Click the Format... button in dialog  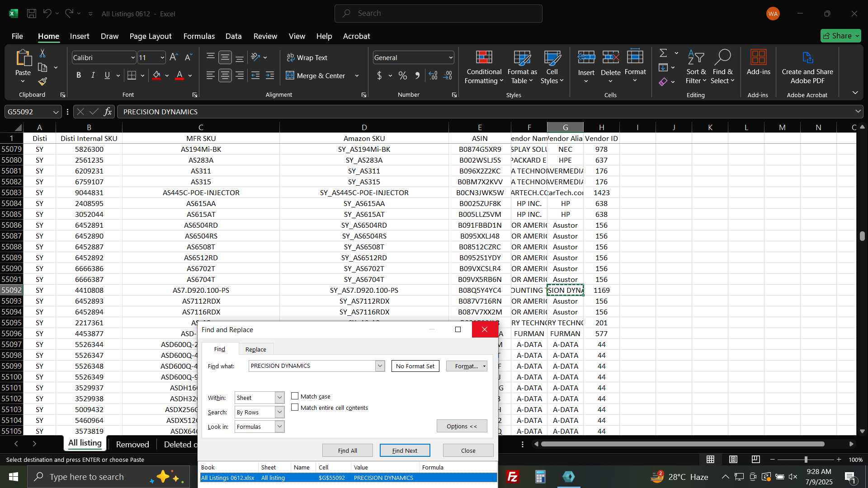tap(466, 366)
